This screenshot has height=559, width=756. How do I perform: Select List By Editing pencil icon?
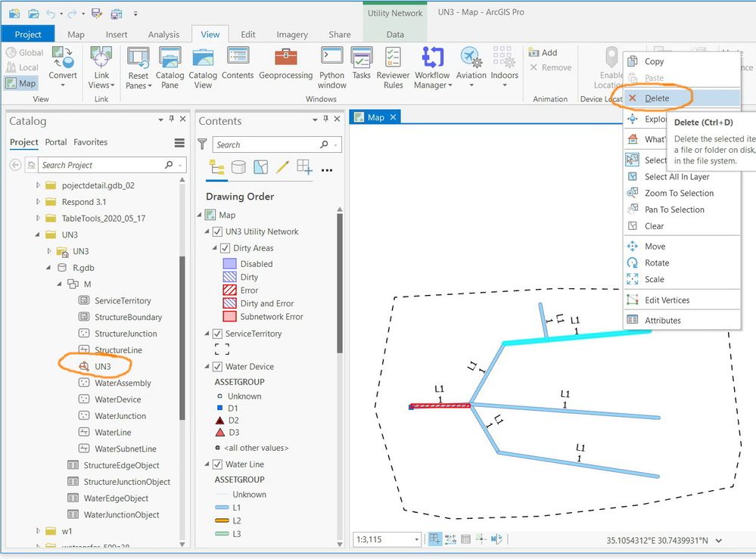[282, 167]
